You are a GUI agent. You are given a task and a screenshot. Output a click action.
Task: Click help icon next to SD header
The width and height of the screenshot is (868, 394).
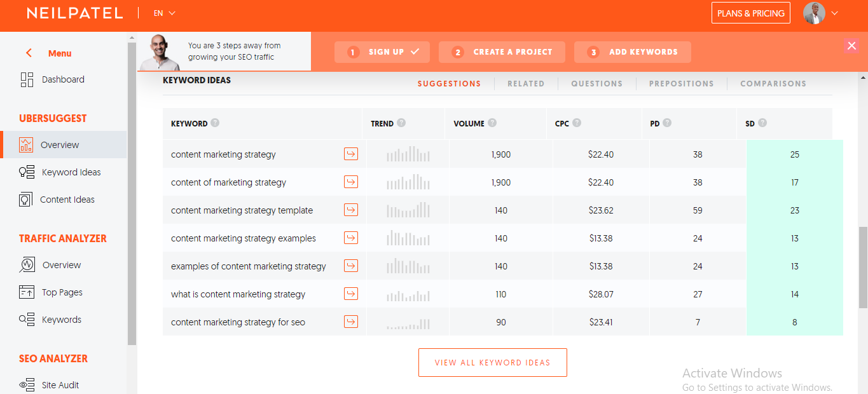click(x=762, y=123)
